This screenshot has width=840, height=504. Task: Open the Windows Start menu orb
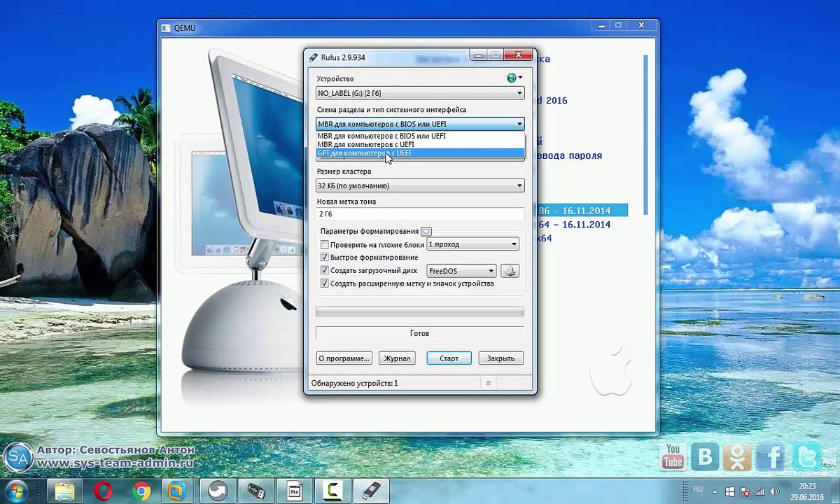click(x=16, y=490)
